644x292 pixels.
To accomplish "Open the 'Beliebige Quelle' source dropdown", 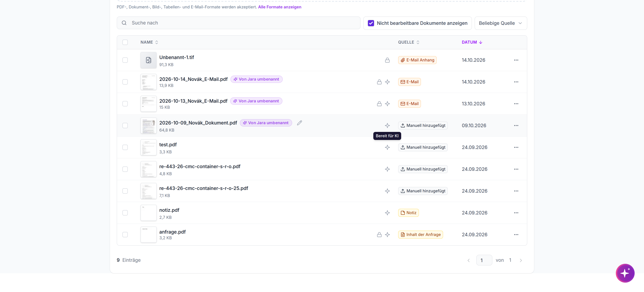I will [x=501, y=23].
